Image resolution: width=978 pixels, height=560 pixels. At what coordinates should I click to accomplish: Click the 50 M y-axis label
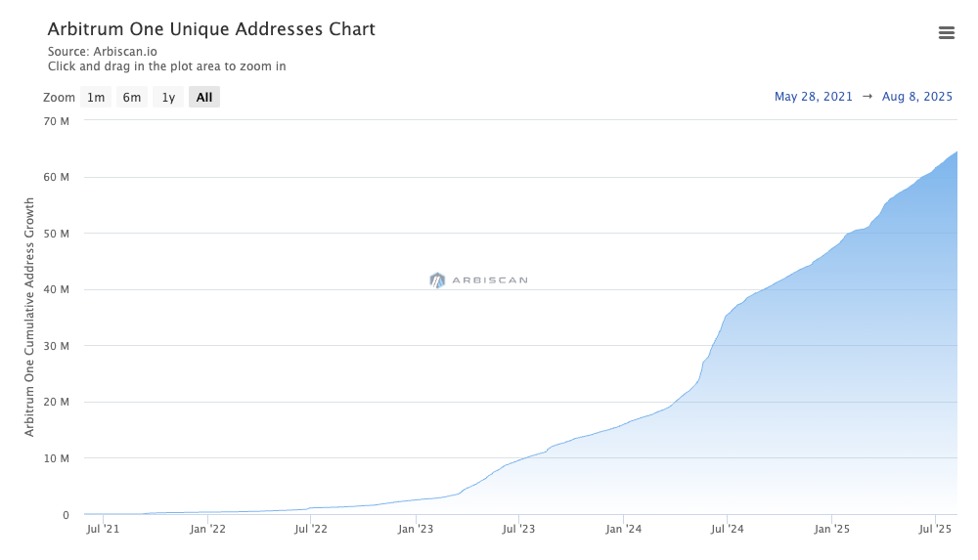point(56,234)
